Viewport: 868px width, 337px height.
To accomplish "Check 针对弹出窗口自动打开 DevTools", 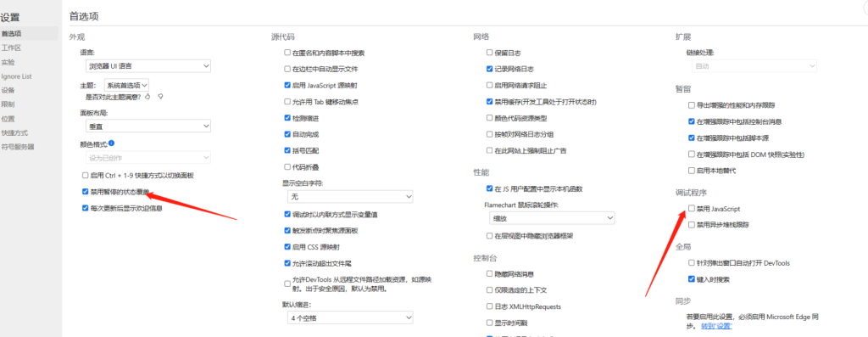I will point(691,263).
